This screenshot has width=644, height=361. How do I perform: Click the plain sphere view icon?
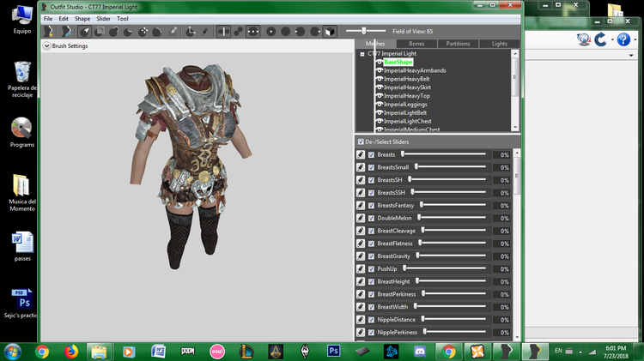coord(286,32)
